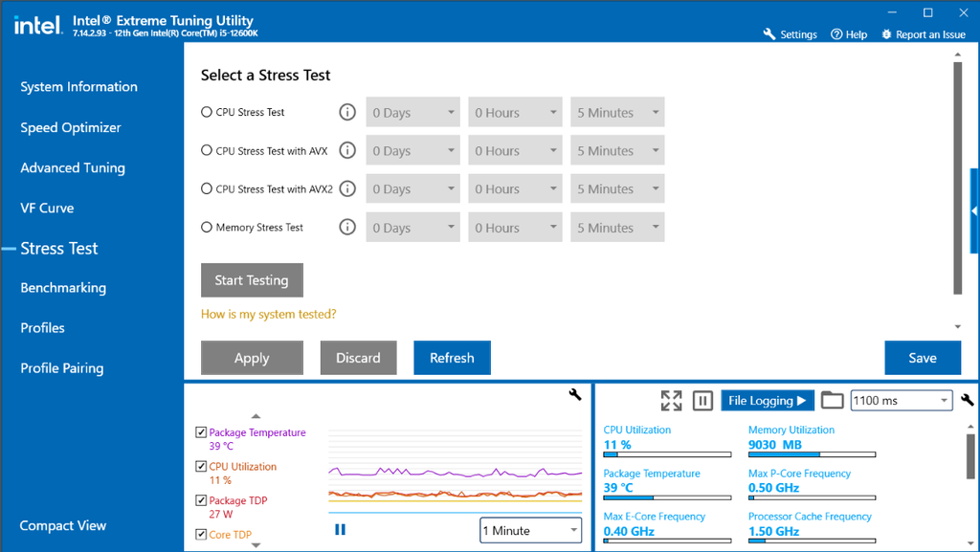Click the Apply button
The height and width of the screenshot is (552, 980).
252,358
